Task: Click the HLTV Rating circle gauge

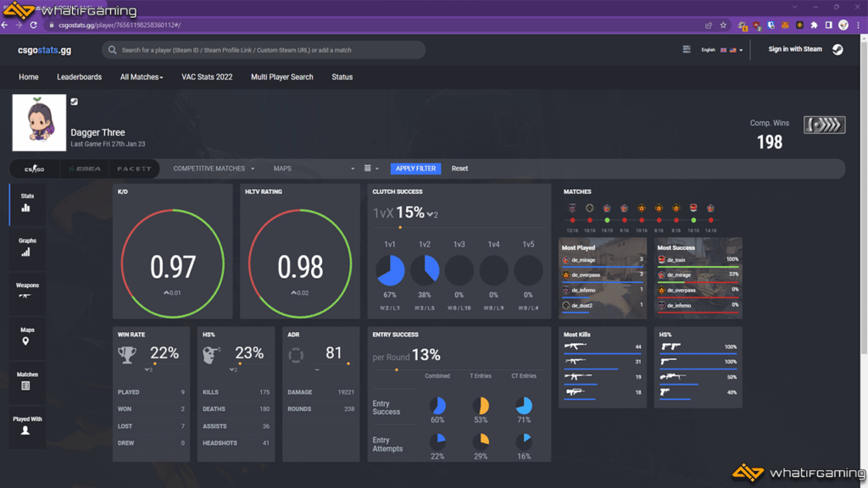Action: [300, 263]
